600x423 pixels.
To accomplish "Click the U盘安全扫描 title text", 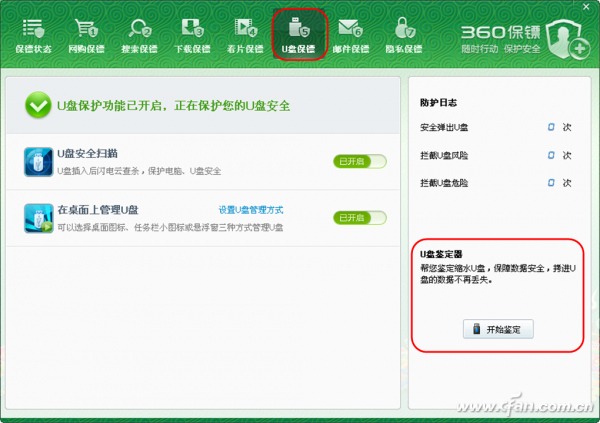I will coord(87,154).
